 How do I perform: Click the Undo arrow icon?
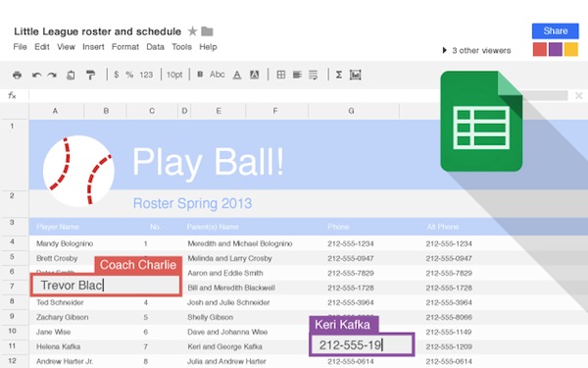pos(36,76)
